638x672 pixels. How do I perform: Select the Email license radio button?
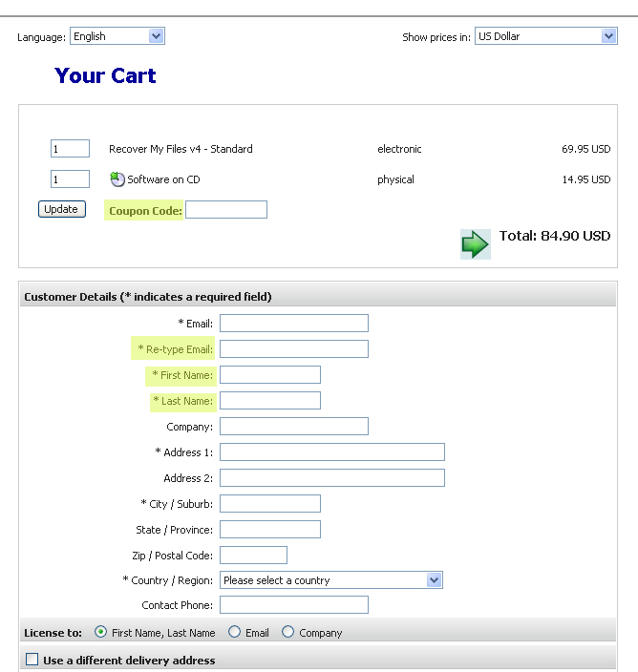[x=234, y=632]
